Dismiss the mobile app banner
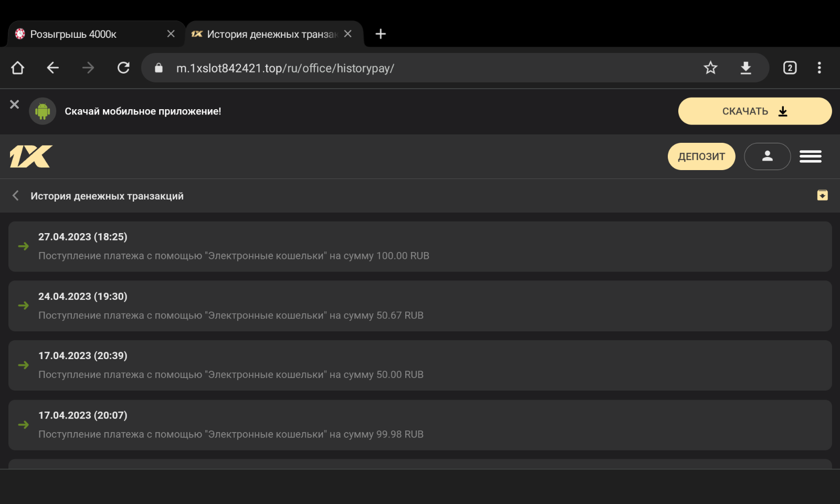The image size is (840, 504). click(15, 104)
